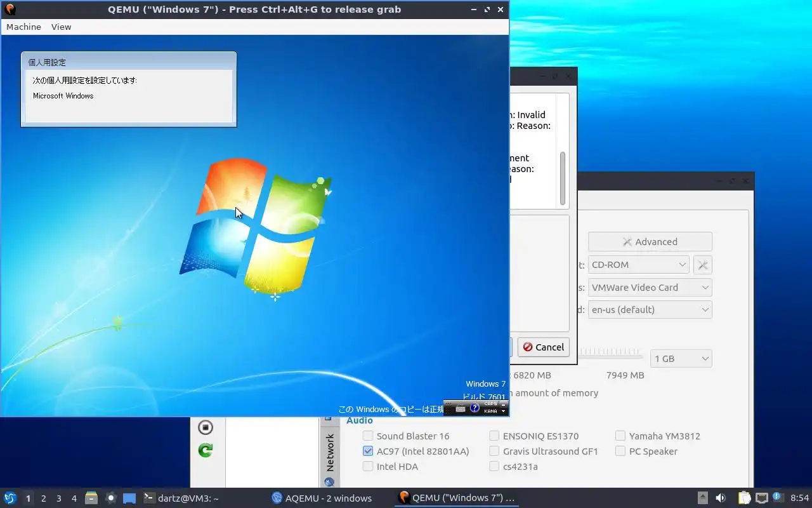Image resolution: width=812 pixels, height=508 pixels.
Task: Open the IME language bar options arrow
Action: click(x=504, y=411)
